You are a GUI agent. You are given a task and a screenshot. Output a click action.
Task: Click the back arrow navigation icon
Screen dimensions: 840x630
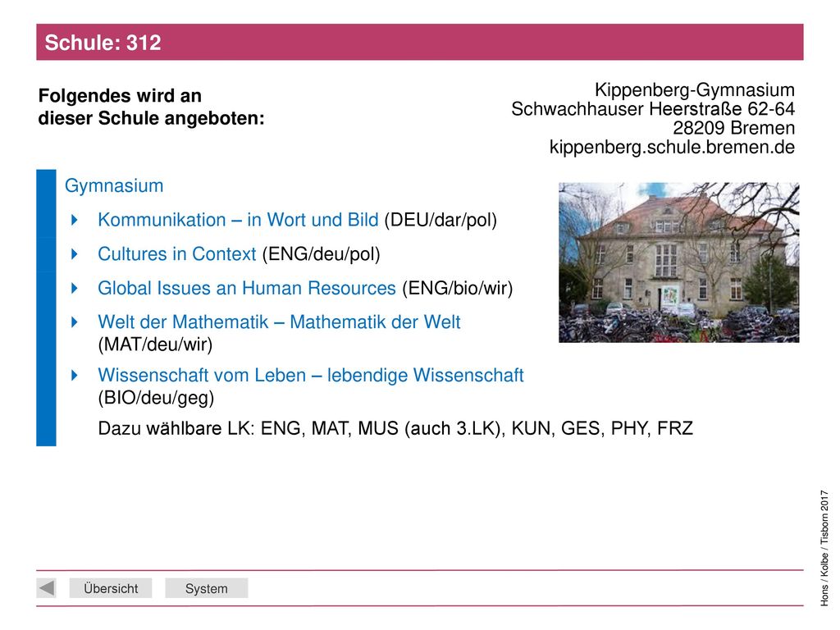coord(46,587)
